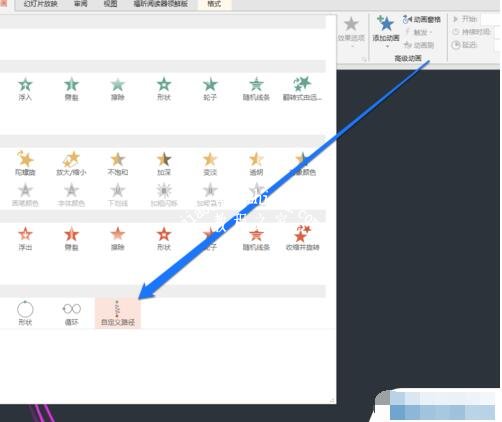
Task: Apply the red 劈裂 exit animation
Action: (71, 238)
